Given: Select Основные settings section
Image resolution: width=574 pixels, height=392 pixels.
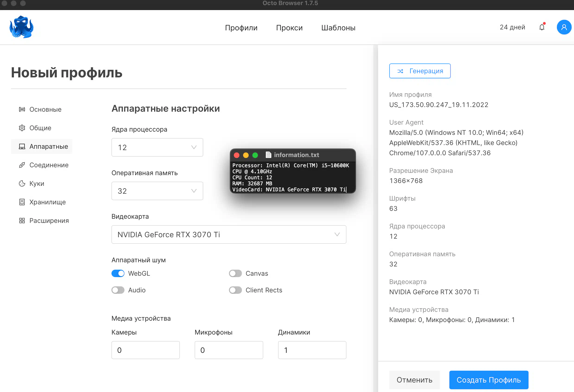Looking at the screenshot, I should (x=42, y=109).
